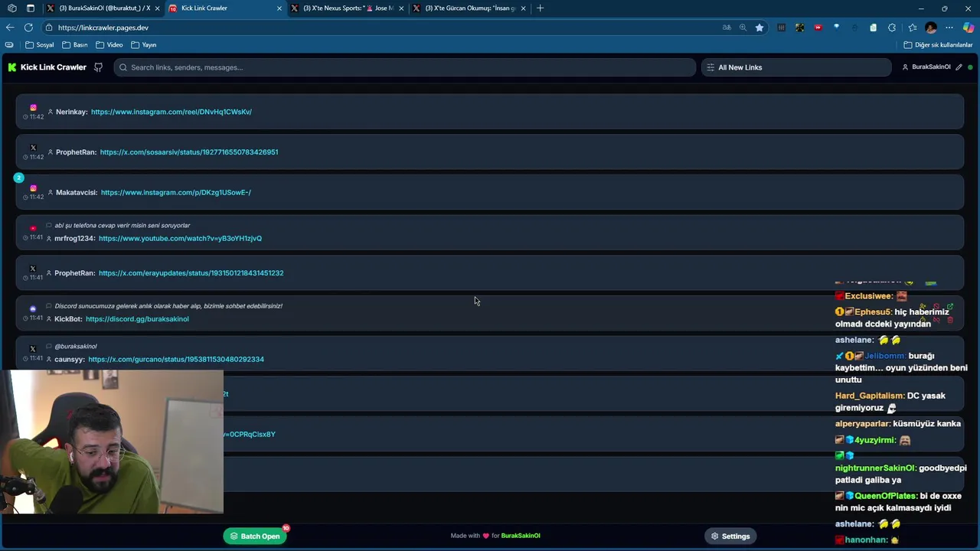
Task: Open ProphetRan's sosaarsiv status link
Action: click(189, 152)
